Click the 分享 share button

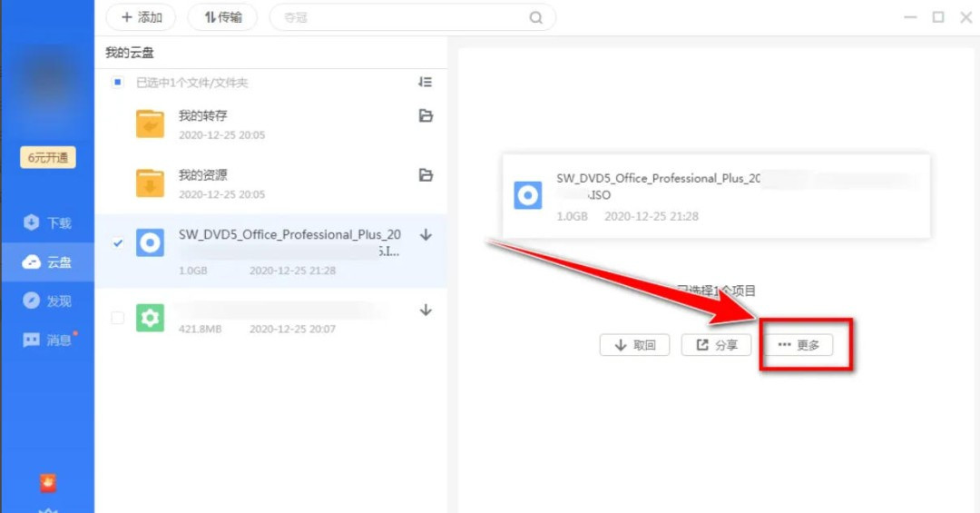[716, 345]
